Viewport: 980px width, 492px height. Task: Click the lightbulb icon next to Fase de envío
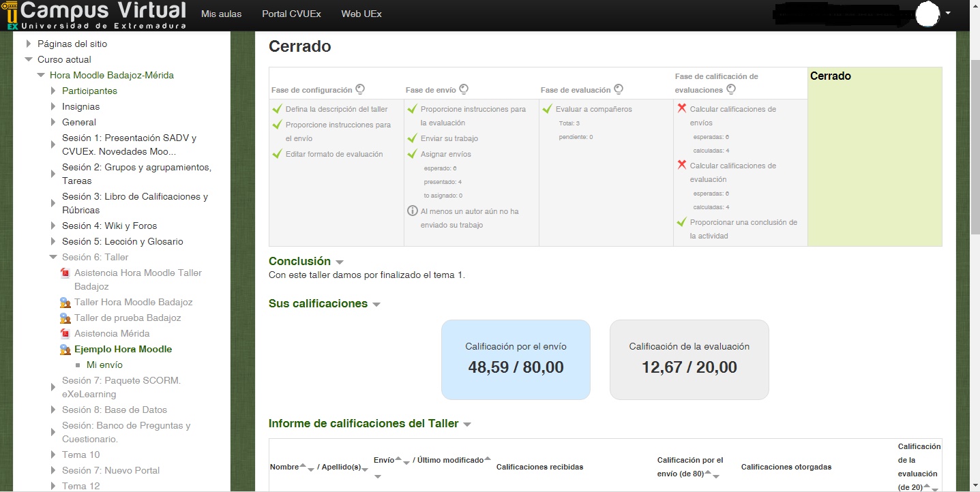tap(464, 89)
